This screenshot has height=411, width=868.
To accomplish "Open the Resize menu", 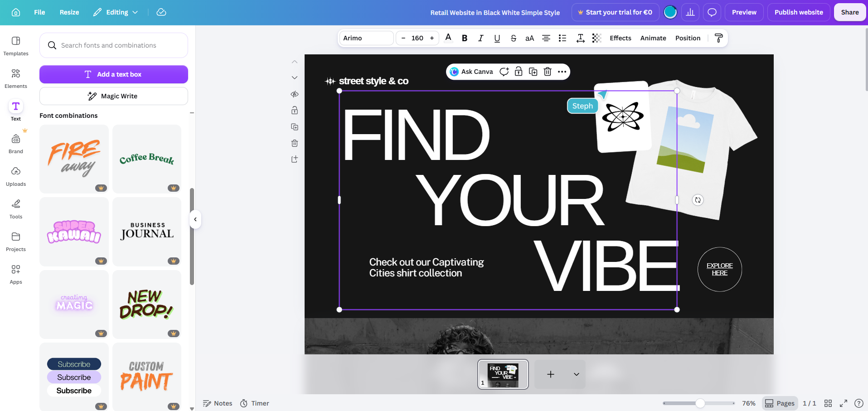I will click(69, 12).
